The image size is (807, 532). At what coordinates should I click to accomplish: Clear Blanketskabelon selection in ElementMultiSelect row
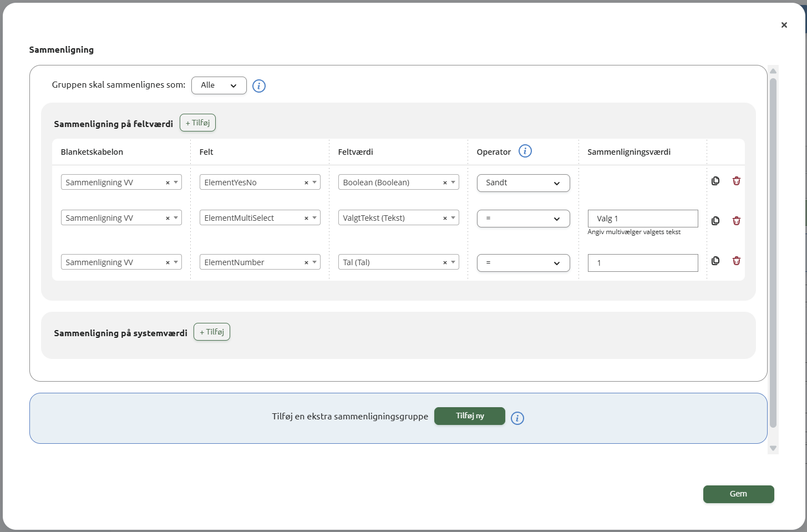point(168,218)
